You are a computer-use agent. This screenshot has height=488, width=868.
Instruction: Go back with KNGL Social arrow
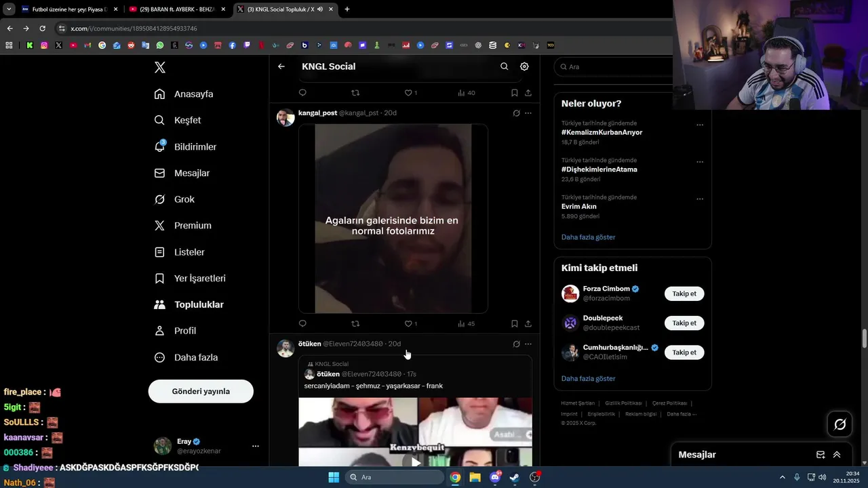[x=281, y=66]
